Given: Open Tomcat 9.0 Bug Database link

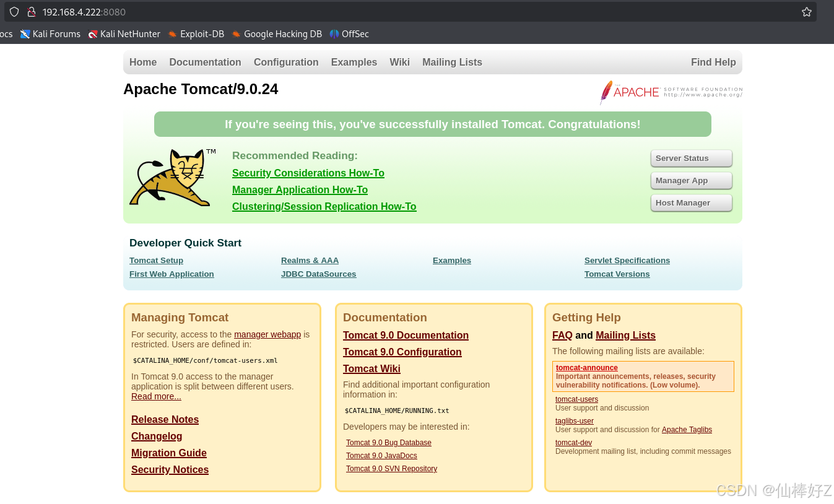Looking at the screenshot, I should (389, 443).
